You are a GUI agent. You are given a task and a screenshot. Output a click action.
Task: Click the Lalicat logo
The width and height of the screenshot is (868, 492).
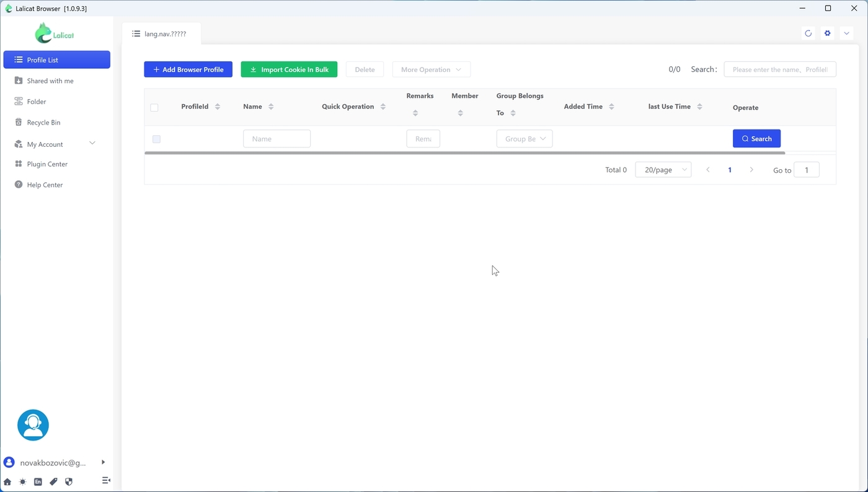(55, 33)
